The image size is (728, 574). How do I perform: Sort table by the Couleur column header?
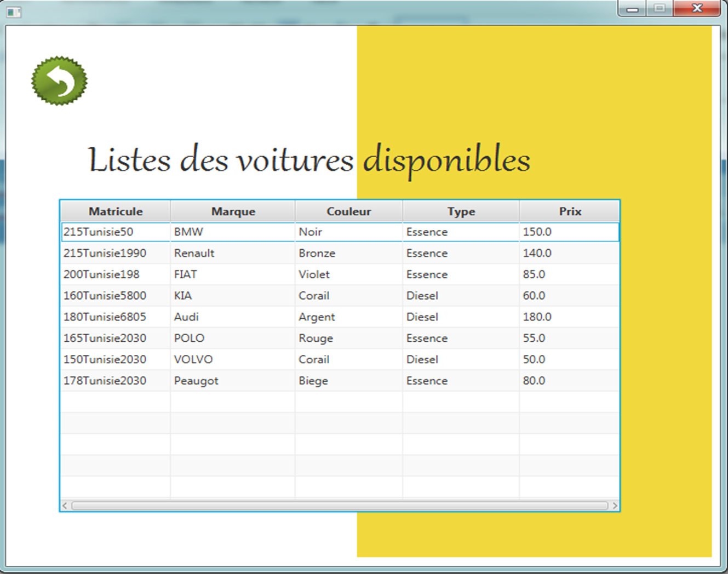point(348,211)
